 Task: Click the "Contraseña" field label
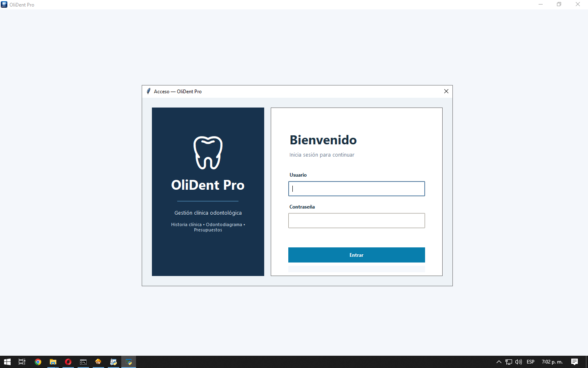coord(302,207)
